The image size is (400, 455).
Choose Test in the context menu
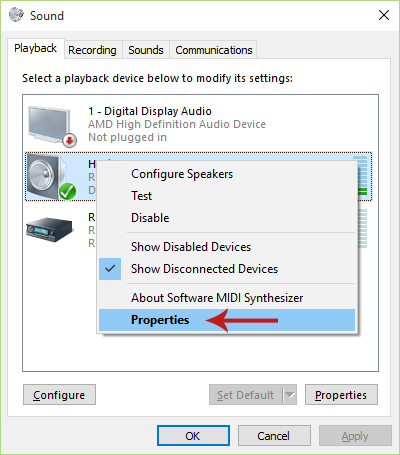(x=142, y=196)
